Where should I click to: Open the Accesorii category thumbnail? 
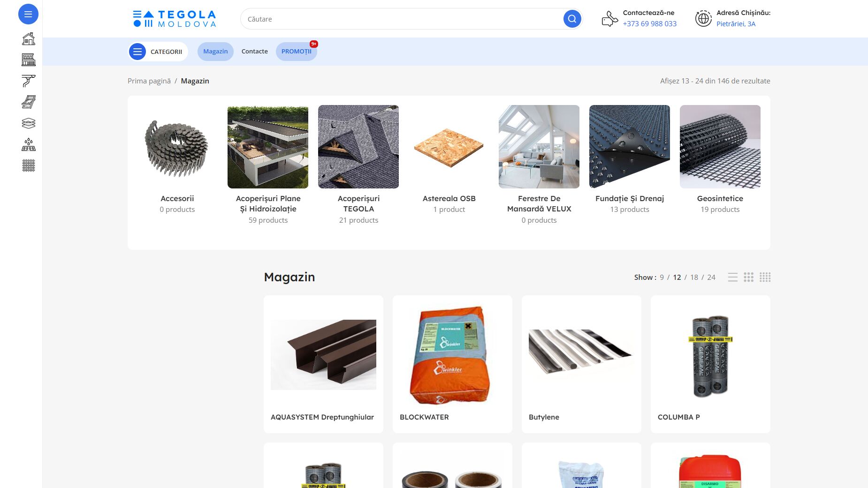pyautogui.click(x=177, y=147)
